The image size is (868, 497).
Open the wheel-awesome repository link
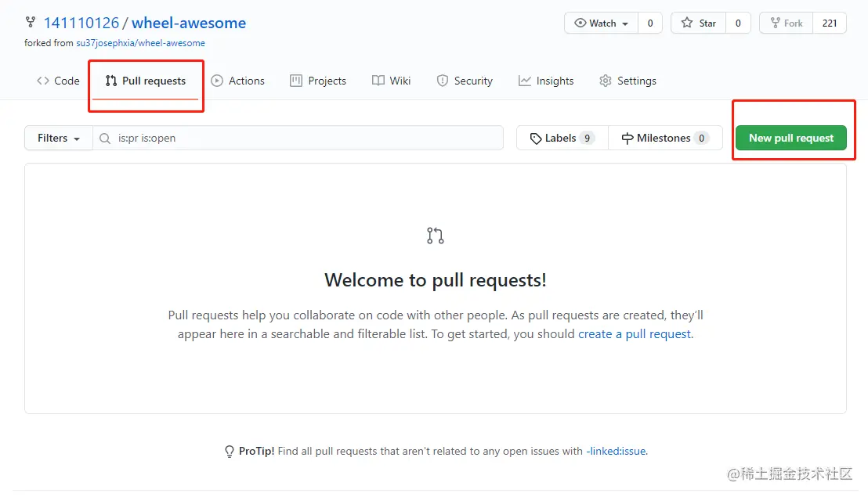tap(189, 23)
